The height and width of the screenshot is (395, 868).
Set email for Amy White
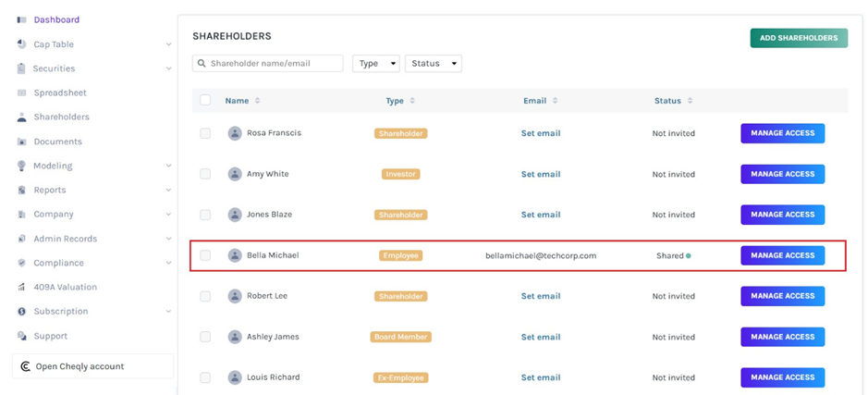540,174
